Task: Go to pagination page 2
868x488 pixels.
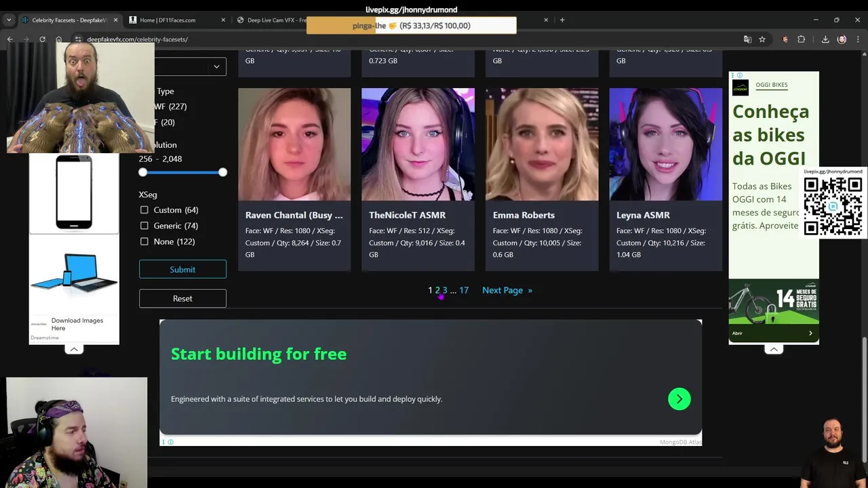Action: click(x=437, y=290)
